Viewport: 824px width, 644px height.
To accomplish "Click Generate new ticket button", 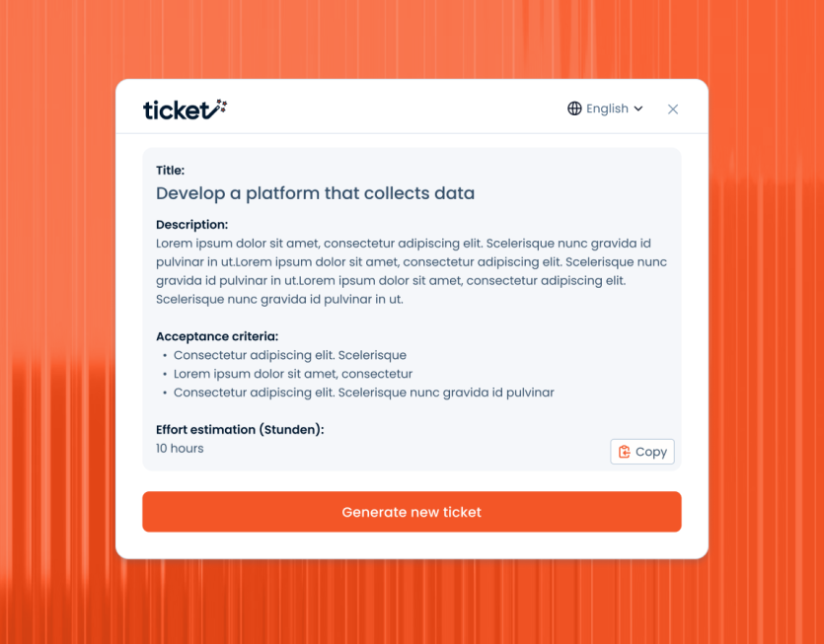I will click(x=412, y=512).
